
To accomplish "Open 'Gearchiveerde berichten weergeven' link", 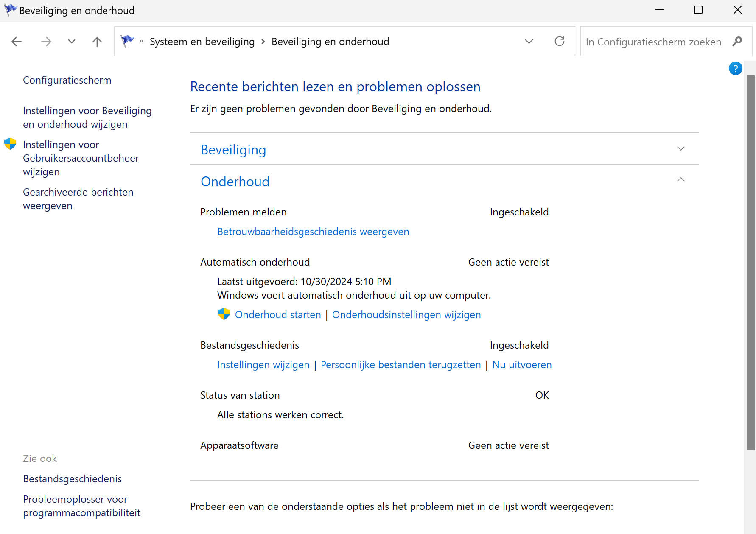I will [78, 199].
